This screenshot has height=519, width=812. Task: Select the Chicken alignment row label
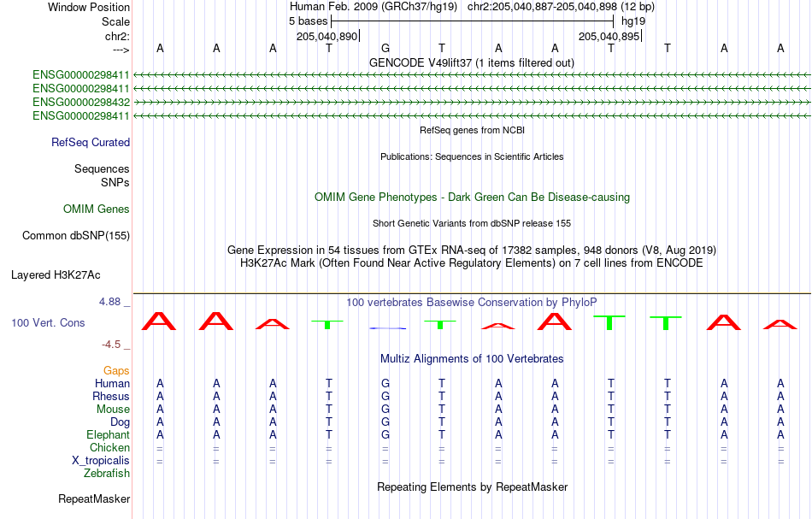(x=109, y=447)
